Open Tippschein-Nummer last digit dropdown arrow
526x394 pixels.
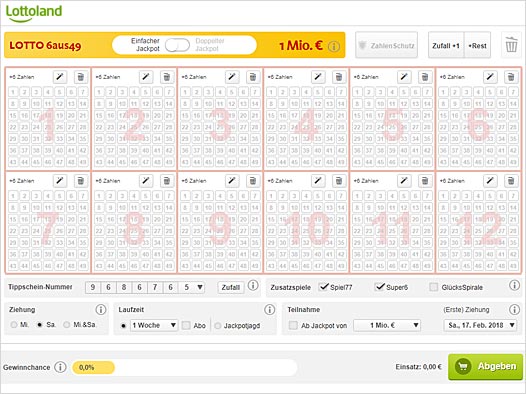pyautogui.click(x=200, y=287)
